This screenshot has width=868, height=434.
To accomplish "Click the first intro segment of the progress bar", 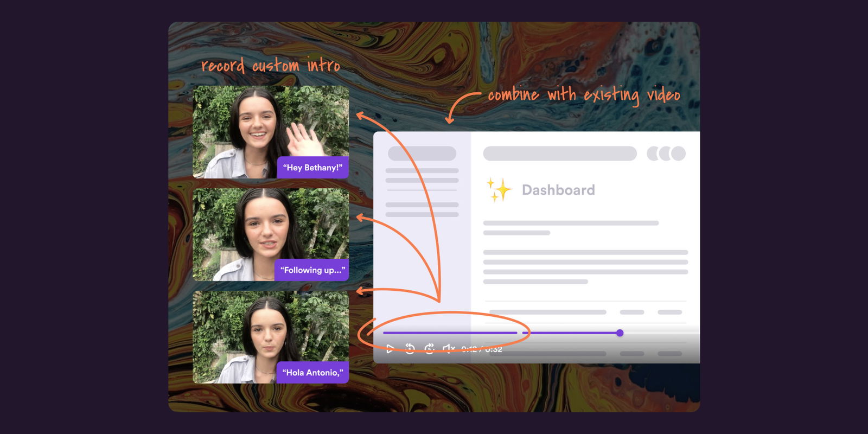I will pyautogui.click(x=450, y=333).
